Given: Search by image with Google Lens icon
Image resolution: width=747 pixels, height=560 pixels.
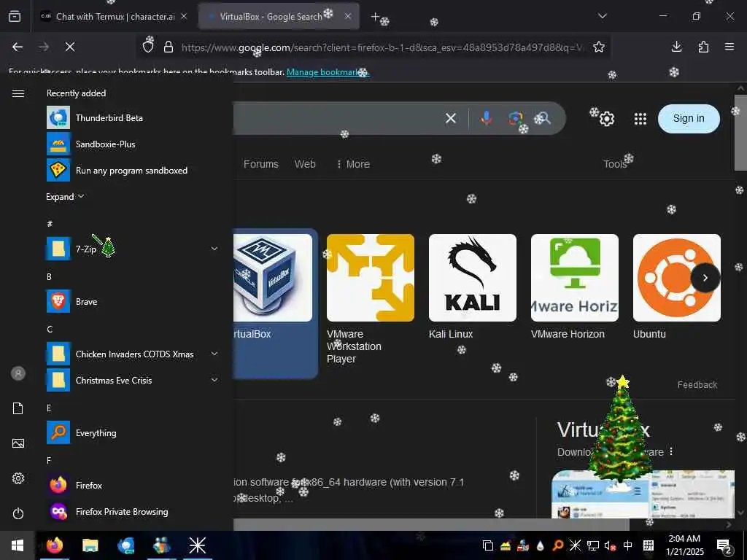Looking at the screenshot, I should coord(515,117).
